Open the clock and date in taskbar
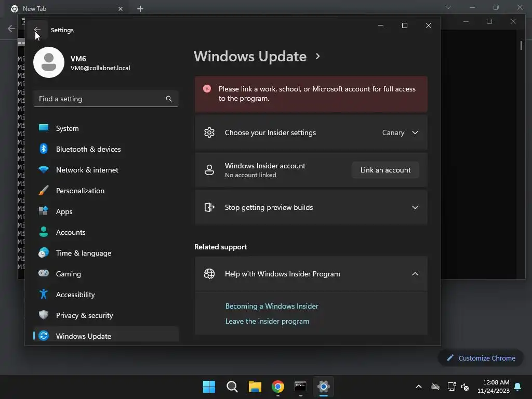The image size is (532, 399). point(494,387)
